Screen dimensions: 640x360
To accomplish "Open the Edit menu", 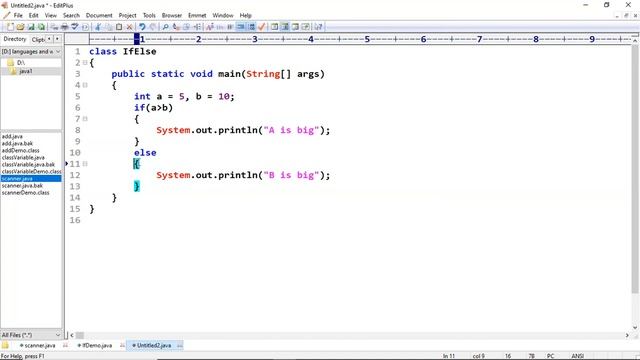I will point(33,16).
